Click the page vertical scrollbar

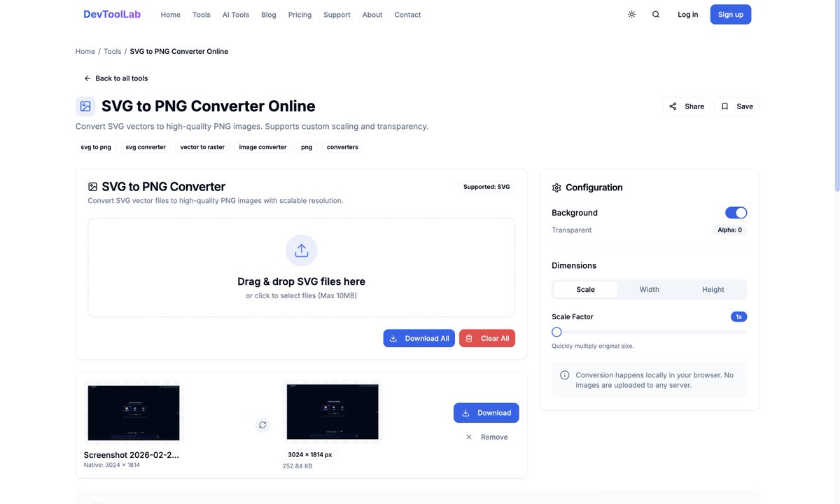click(837, 95)
